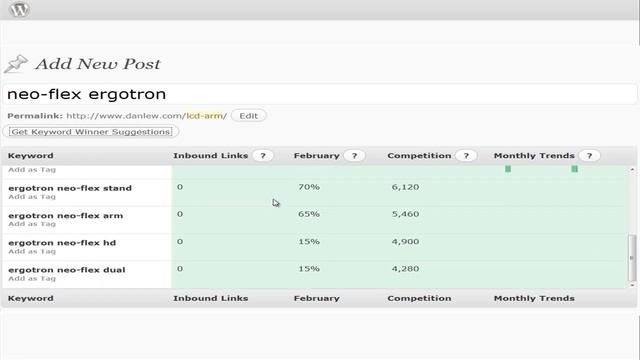This screenshot has width=640, height=360.
Task: Select keyword 'ergotron neo-flex arm'
Action: point(65,216)
